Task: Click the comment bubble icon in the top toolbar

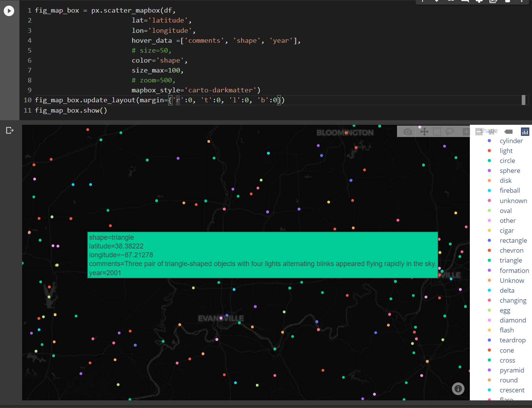Action: (x=465, y=2)
